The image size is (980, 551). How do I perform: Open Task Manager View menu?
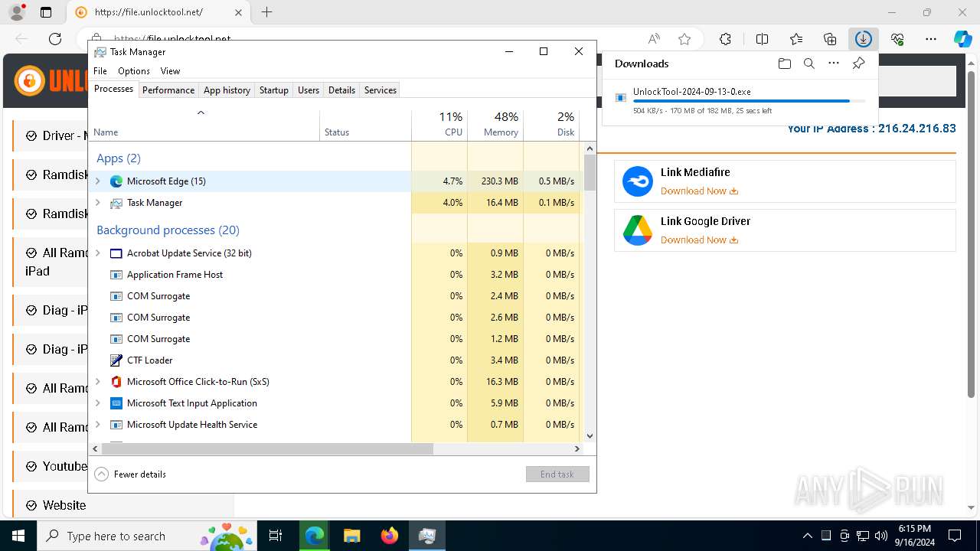click(170, 71)
